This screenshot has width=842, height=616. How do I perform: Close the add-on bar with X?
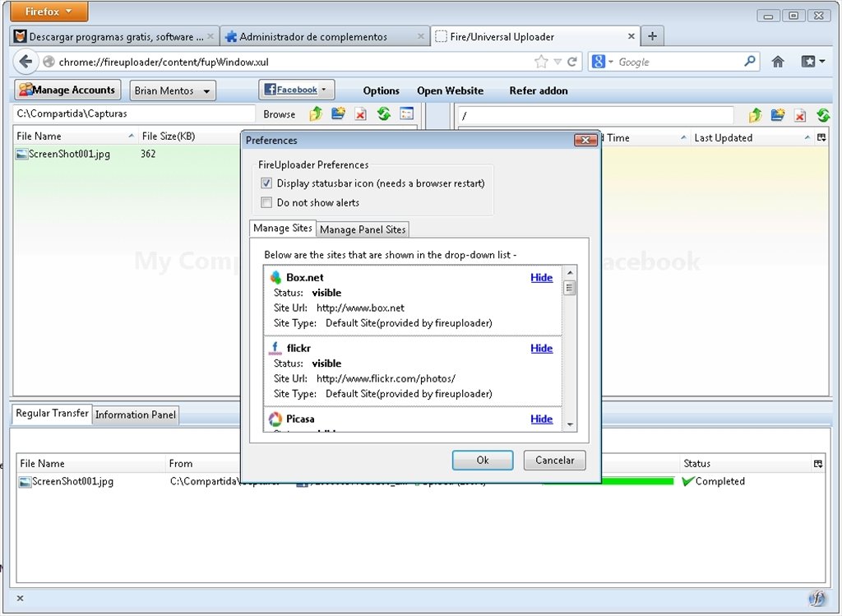click(20, 598)
